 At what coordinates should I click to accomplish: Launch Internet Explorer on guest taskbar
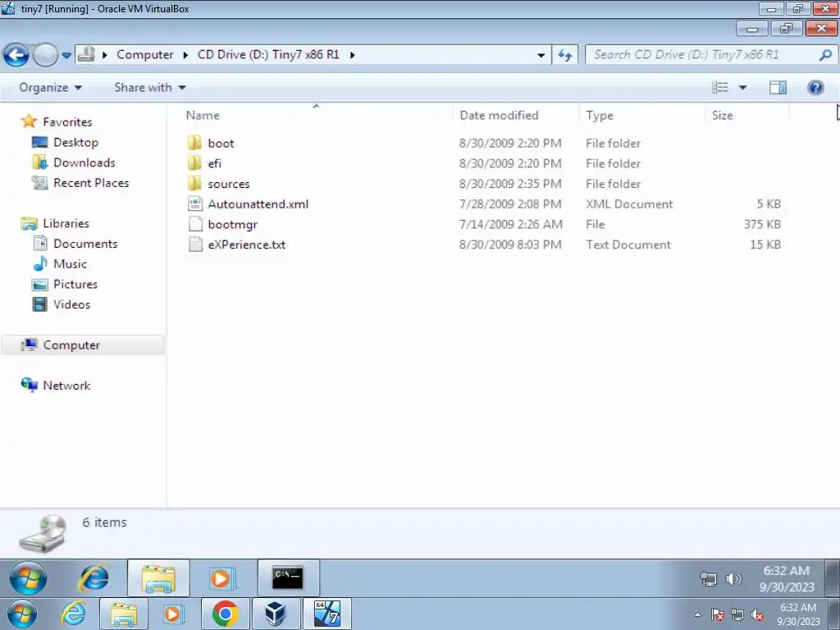pyautogui.click(x=94, y=578)
